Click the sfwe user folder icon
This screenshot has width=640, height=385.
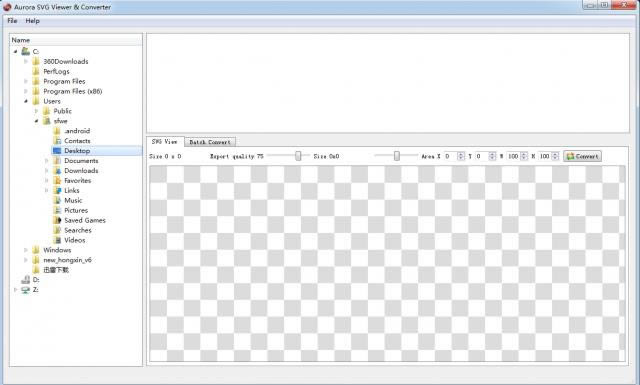(x=47, y=121)
